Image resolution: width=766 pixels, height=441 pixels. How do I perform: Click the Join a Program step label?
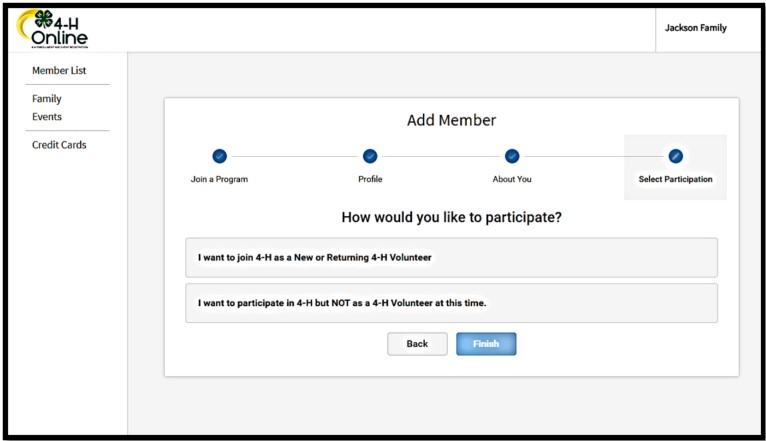click(x=219, y=180)
